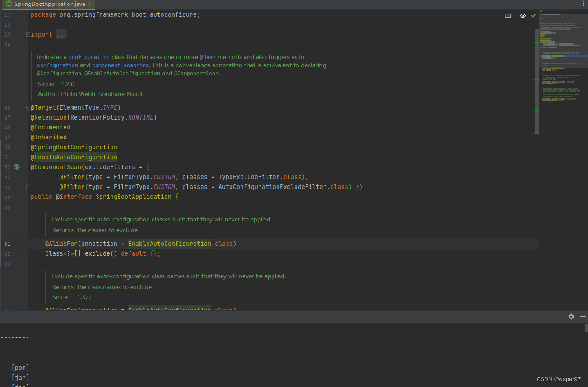Click RetentionPolicy.RUNTIME on line 47
The width and height of the screenshot is (588, 387).
click(112, 117)
